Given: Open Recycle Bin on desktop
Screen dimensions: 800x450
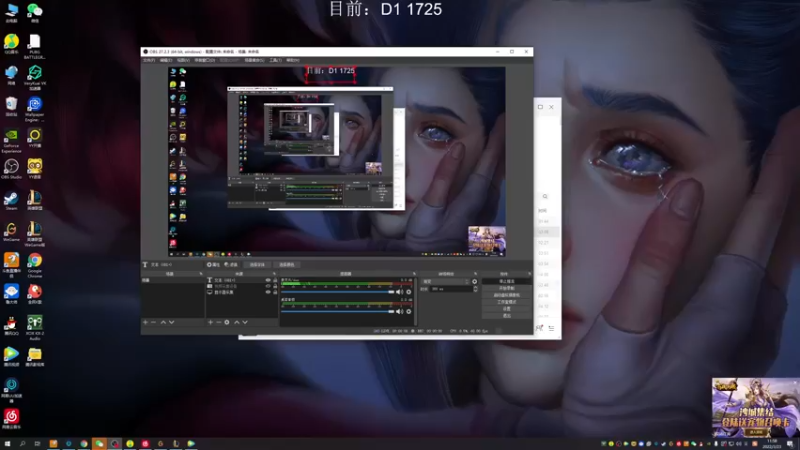Looking at the screenshot, I should (11, 106).
